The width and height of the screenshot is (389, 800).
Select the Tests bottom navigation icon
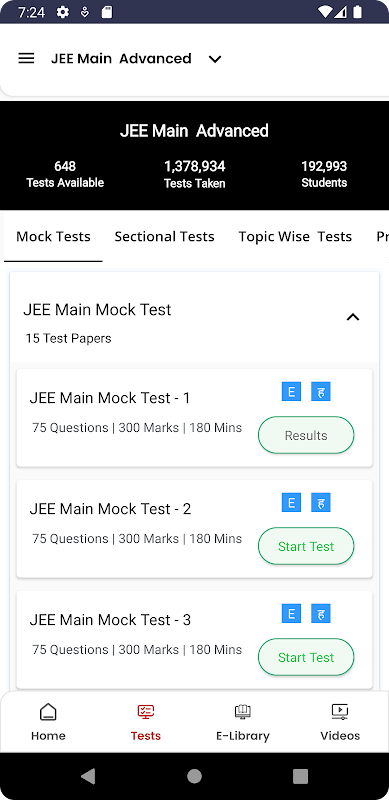tap(145, 712)
